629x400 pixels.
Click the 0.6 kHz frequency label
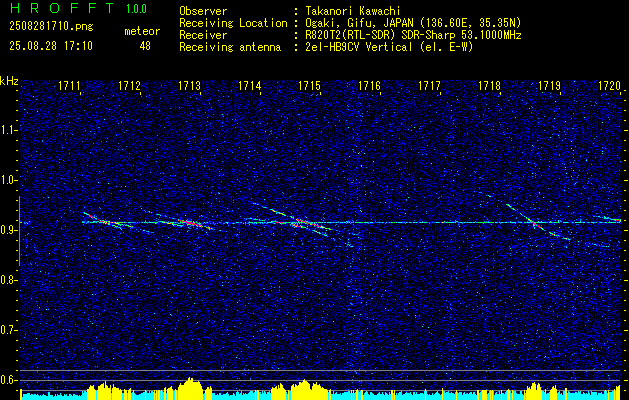pyautogui.click(x=7, y=380)
